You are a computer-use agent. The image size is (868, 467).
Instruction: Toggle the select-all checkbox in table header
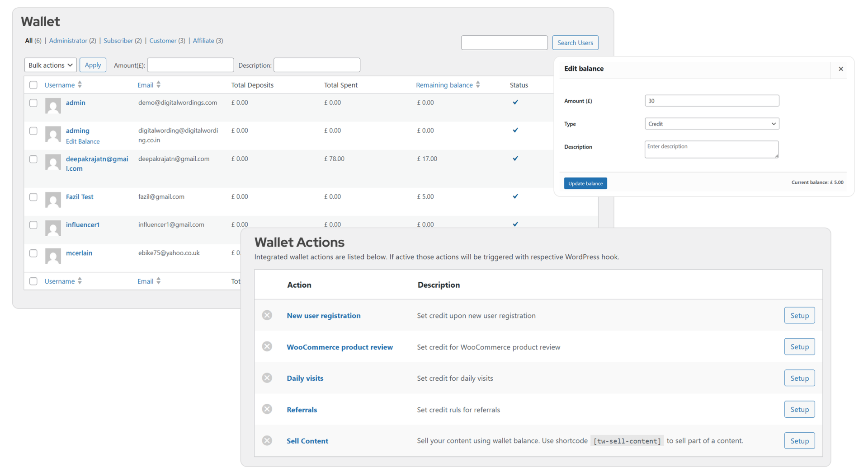pos(33,85)
